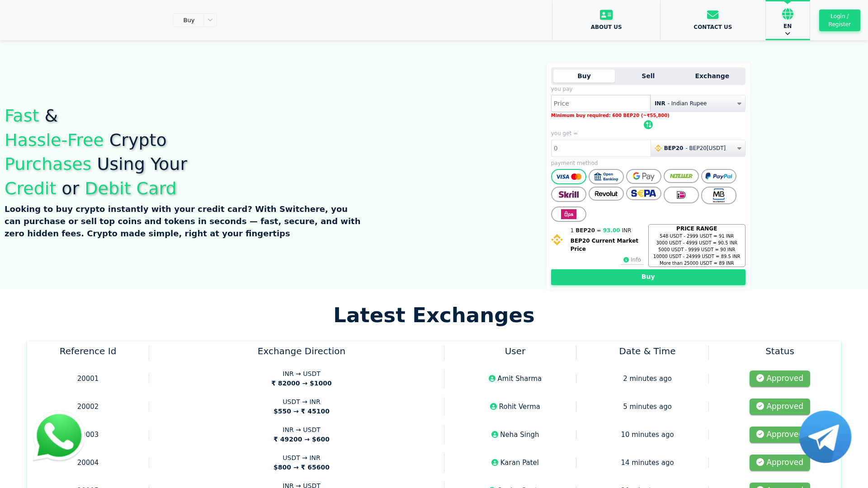This screenshot has height=488, width=868.
Task: Click the minimum buy required warning text
Action: [610, 116]
